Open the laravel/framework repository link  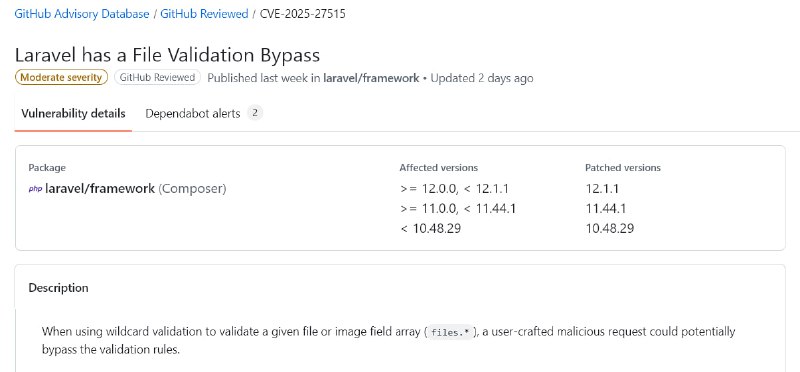pyautogui.click(x=371, y=78)
